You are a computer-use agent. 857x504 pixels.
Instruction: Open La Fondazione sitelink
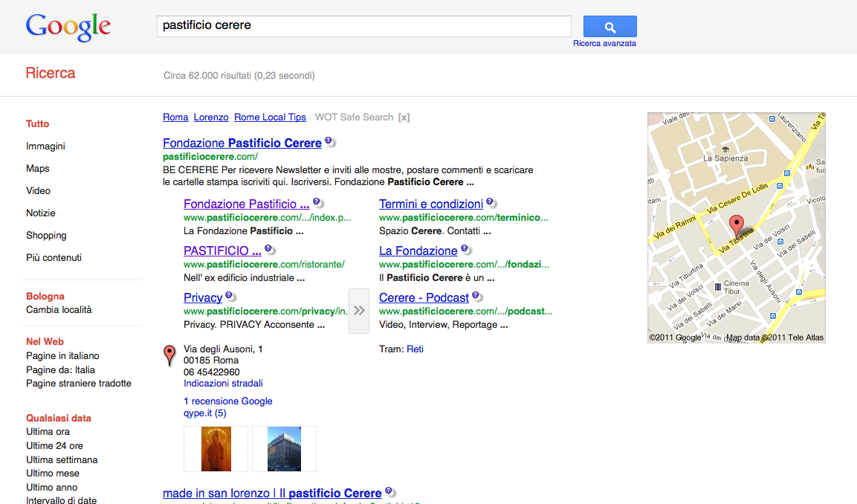coord(418,251)
